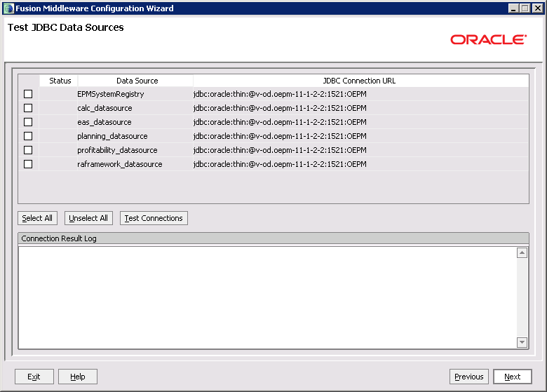Click inside the Connection Result Log area
The width and height of the screenshot is (547, 392).
tap(268, 297)
